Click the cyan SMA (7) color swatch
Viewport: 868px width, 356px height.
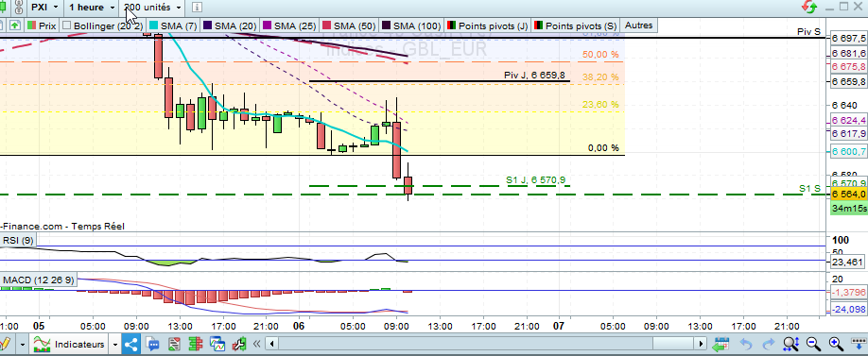154,25
